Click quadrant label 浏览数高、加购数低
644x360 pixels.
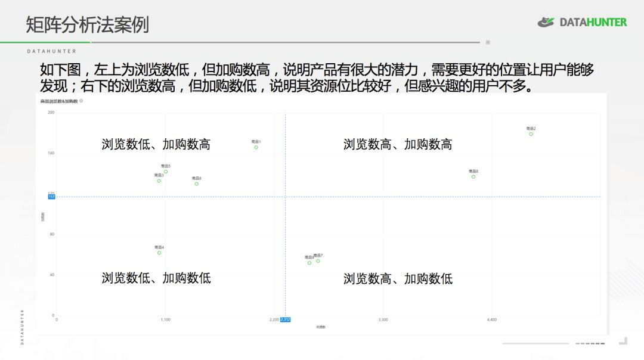[x=398, y=279]
